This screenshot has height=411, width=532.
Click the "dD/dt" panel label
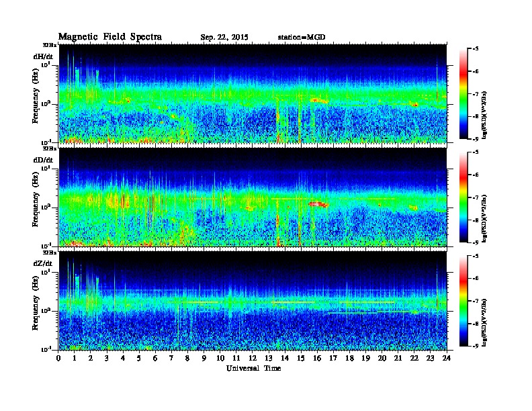(x=43, y=160)
